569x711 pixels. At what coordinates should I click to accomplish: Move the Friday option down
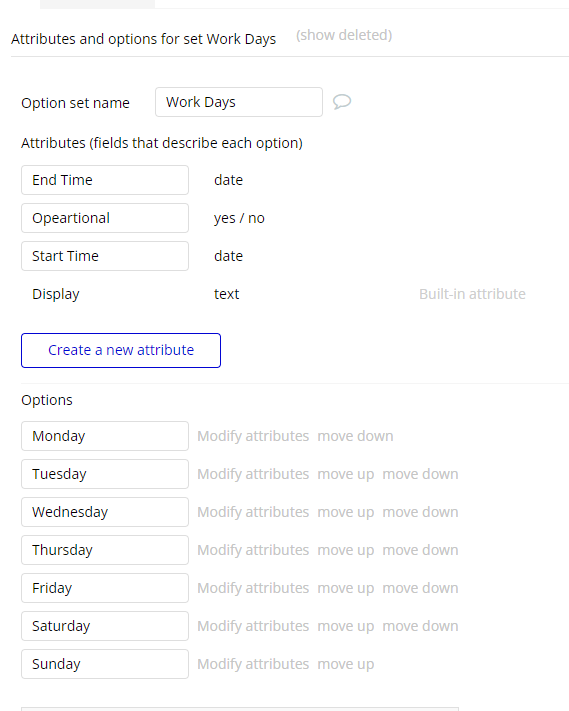(420, 588)
